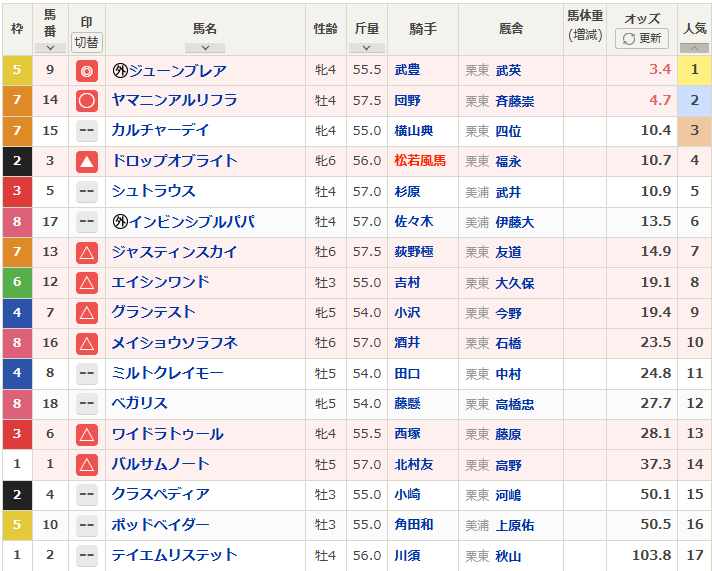
Task: Open trainer 上原佑 stable page
Action: 514,526
